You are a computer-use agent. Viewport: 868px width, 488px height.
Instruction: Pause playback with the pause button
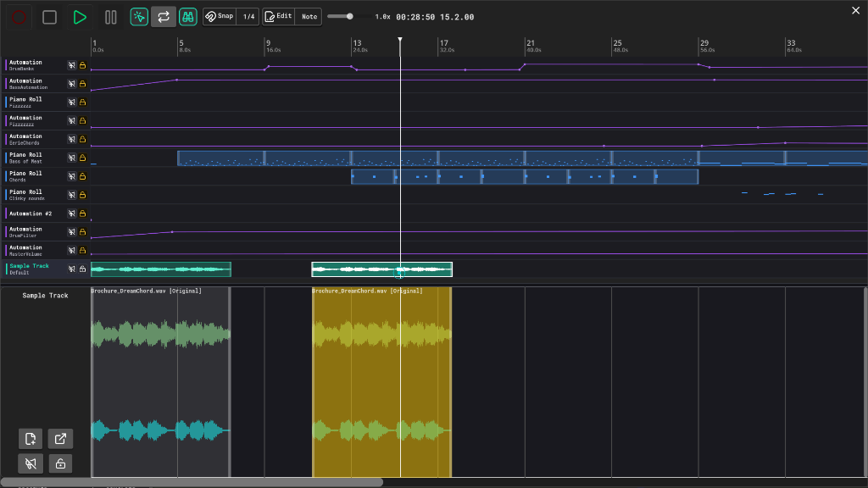point(111,17)
